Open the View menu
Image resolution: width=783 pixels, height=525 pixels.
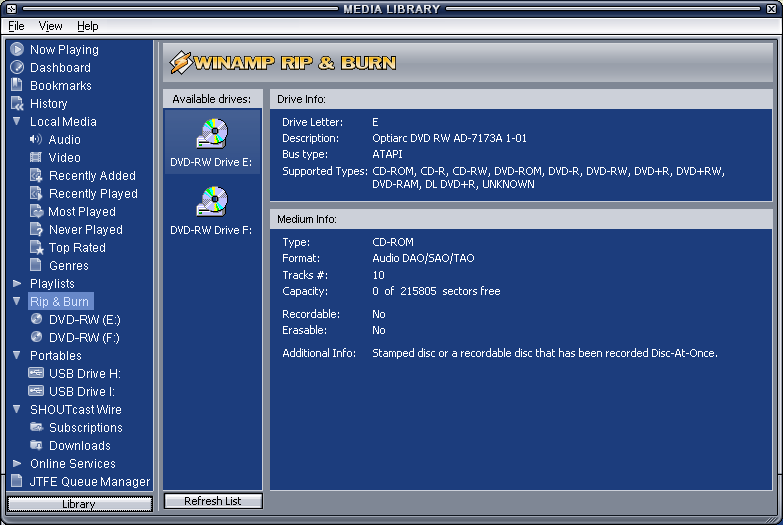[x=50, y=26]
